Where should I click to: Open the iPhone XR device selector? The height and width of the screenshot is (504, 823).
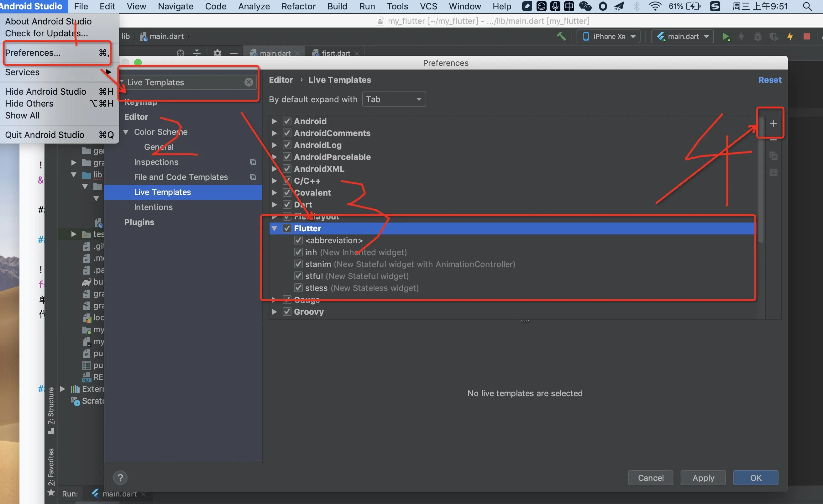(608, 36)
